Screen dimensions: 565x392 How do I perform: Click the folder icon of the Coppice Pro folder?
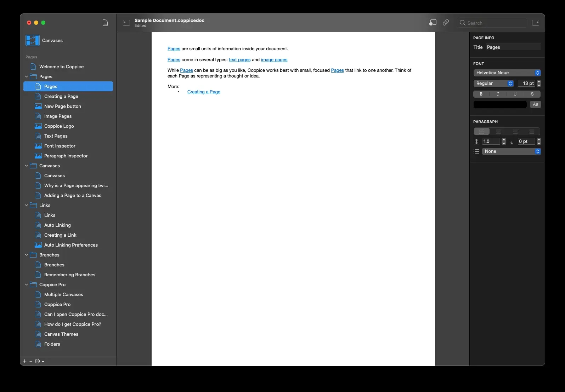[x=33, y=284]
